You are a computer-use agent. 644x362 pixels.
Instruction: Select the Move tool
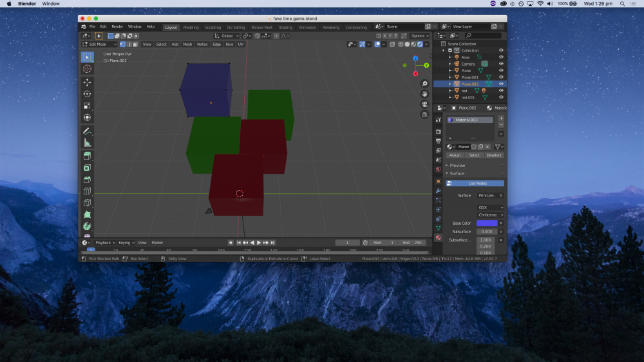click(x=87, y=82)
